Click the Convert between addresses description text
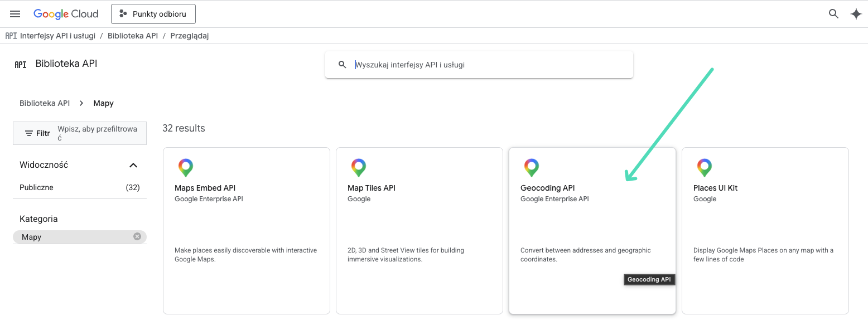Viewport: 868px width, 320px height. click(x=586, y=255)
